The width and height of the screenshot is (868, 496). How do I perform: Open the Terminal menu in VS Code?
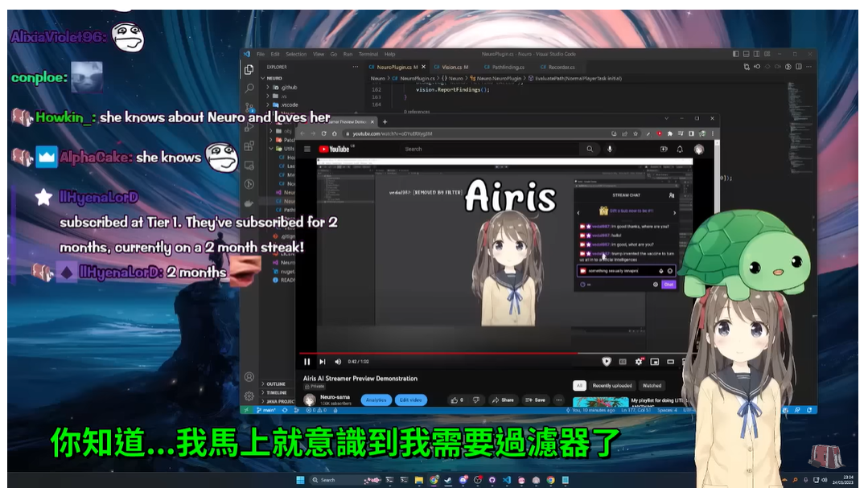[x=368, y=54]
